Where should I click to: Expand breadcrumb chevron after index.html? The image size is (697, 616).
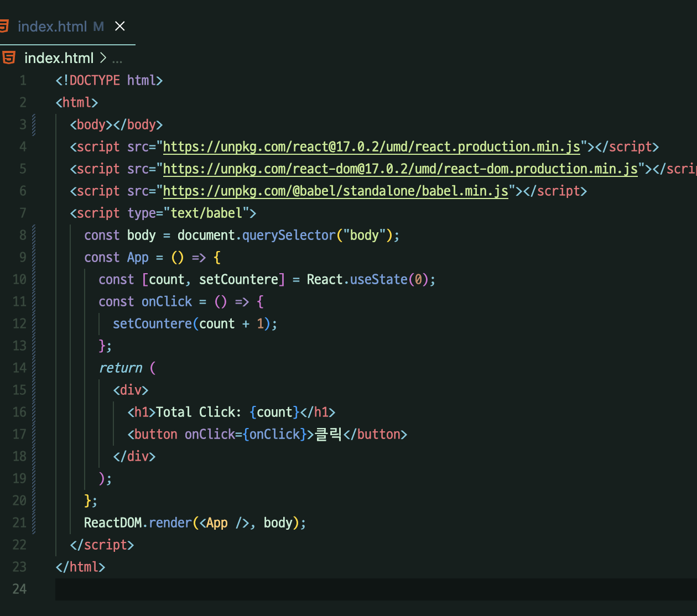tap(103, 58)
